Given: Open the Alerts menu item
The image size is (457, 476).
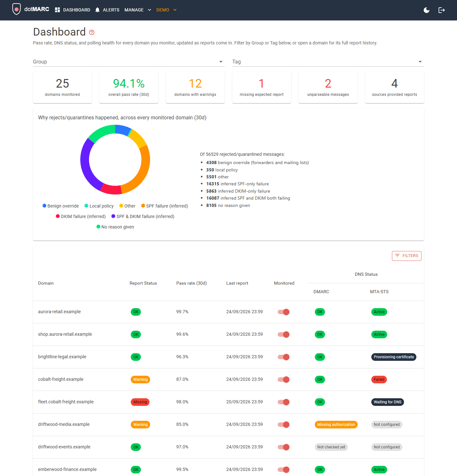Looking at the screenshot, I should [x=111, y=10].
